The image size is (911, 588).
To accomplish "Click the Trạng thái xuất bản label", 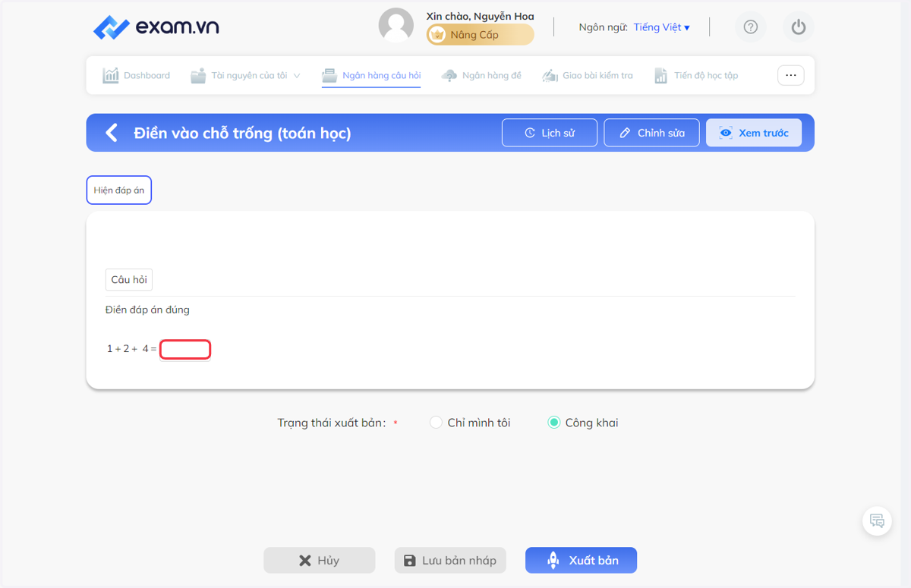I will point(332,423).
